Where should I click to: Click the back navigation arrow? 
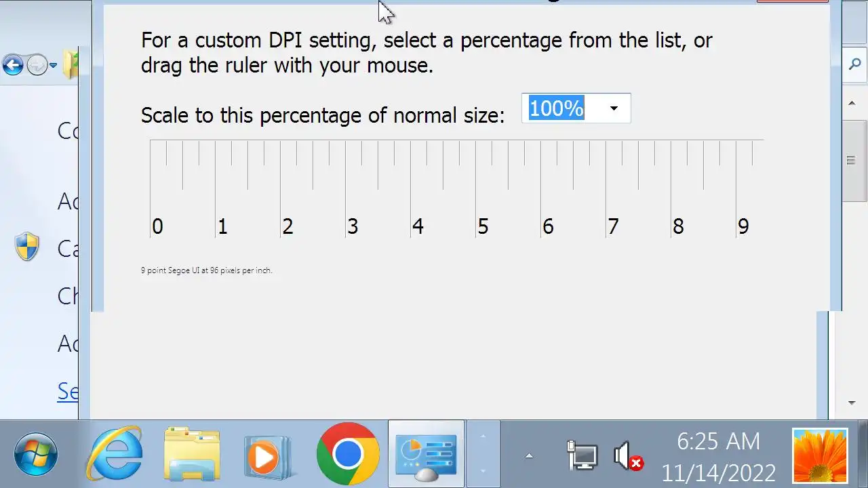pyautogui.click(x=12, y=66)
